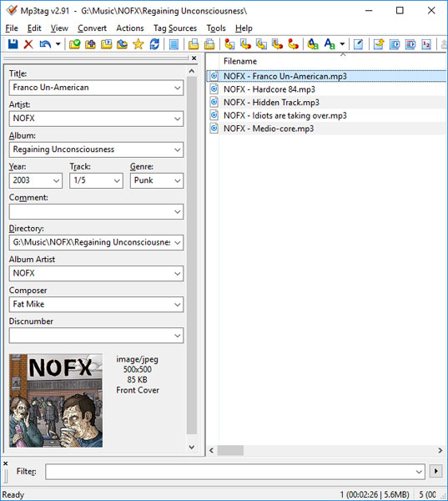The width and height of the screenshot is (448, 501).
Task: Click the blue icon left of red one
Action: pos(395,44)
